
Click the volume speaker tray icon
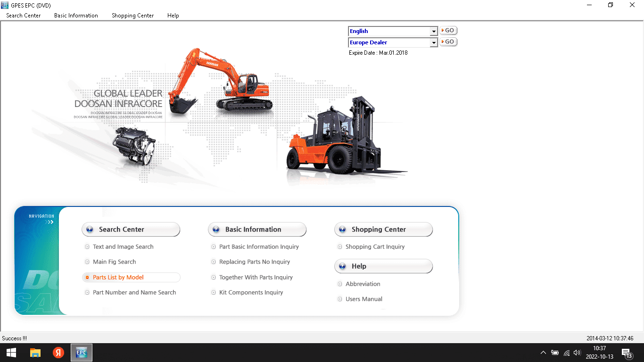pyautogui.click(x=578, y=353)
